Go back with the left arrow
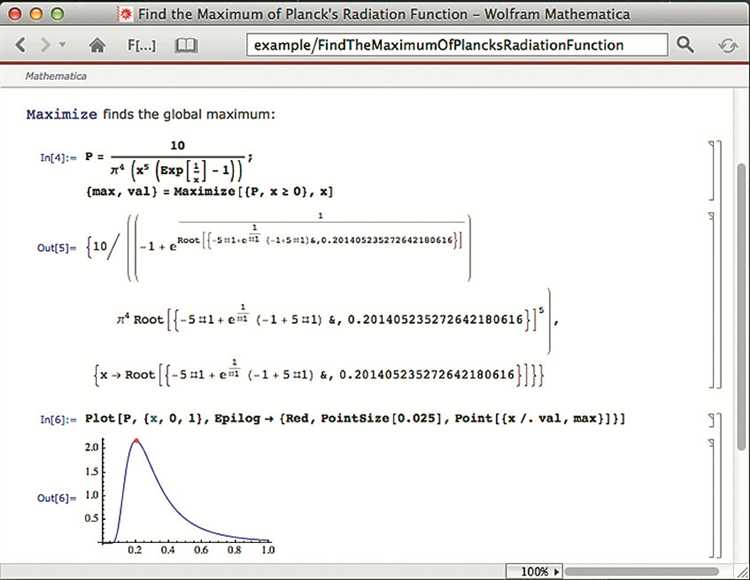Screen dimensions: 750x580 click(20, 45)
